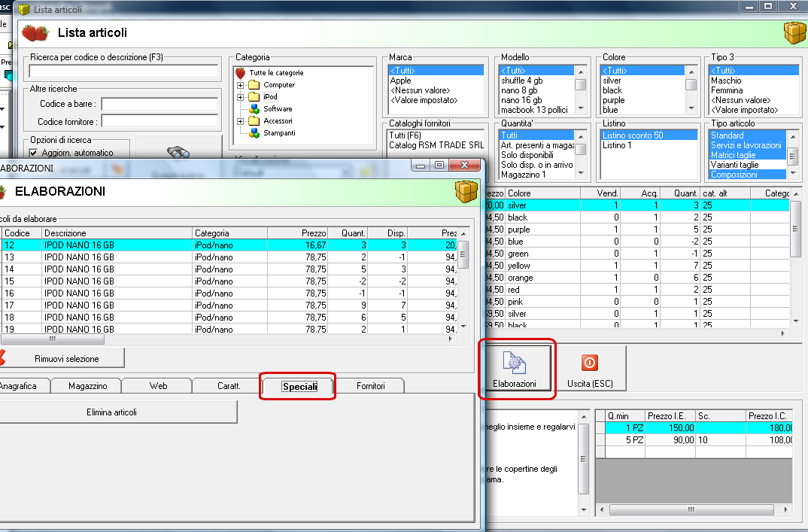Expand the iPod category node
The height and width of the screenshot is (532, 808).
click(240, 97)
